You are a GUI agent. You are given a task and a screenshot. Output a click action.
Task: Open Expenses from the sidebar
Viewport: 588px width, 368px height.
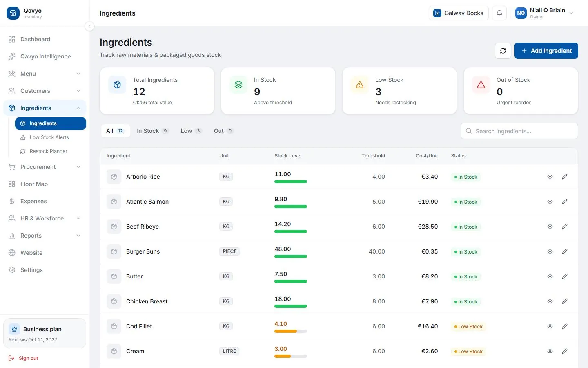tap(45, 201)
